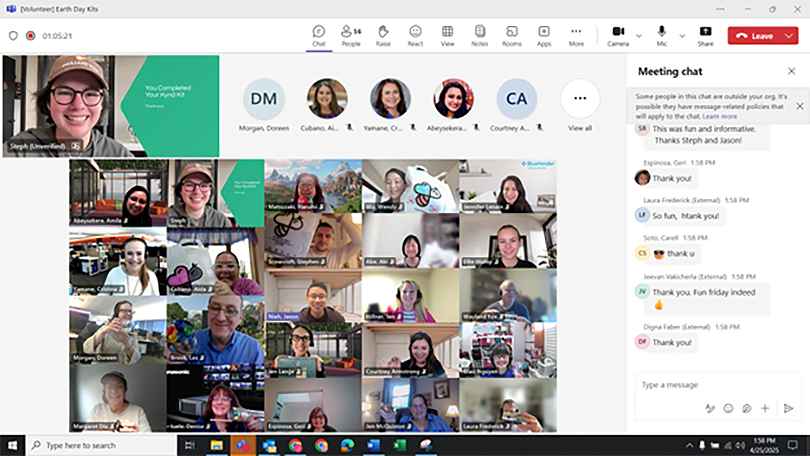Open the View layout menu
This screenshot has width=810, height=456.
447,35
